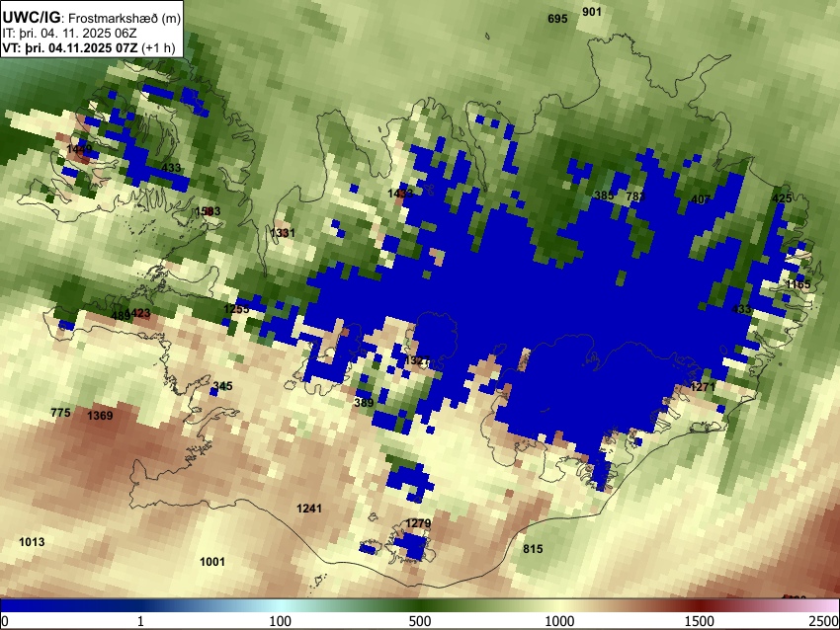The width and height of the screenshot is (840, 630).
Task: Select the freezing level value 901
Action: [591, 12]
